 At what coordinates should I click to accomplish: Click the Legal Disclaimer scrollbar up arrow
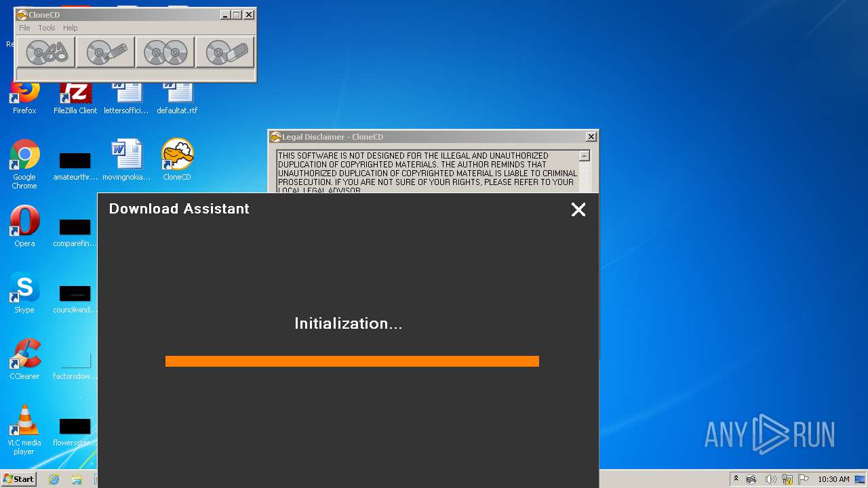(585, 156)
